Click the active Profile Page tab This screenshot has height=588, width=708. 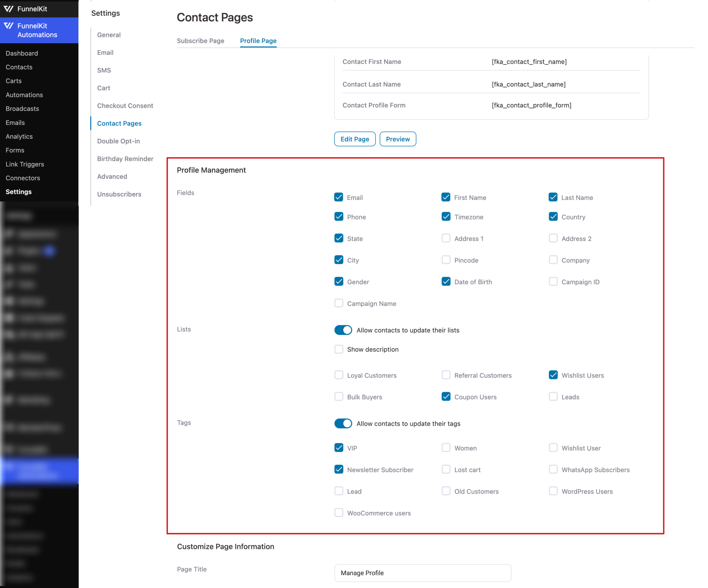point(258,41)
